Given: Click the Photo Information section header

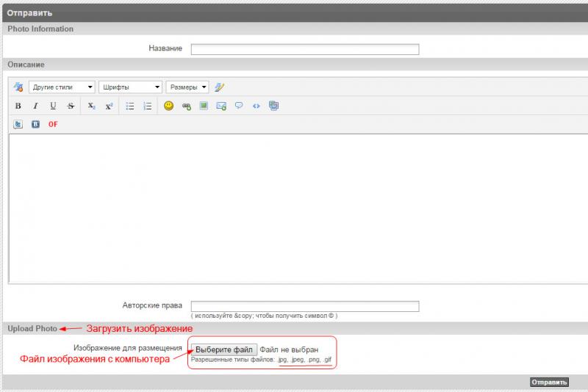Looking at the screenshot, I should [x=40, y=29].
